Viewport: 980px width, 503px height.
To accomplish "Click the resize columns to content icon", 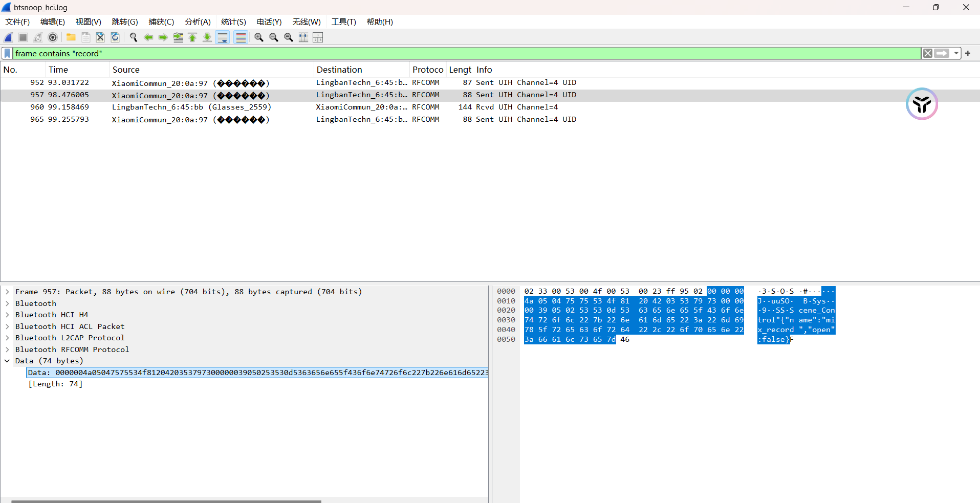I will point(303,37).
